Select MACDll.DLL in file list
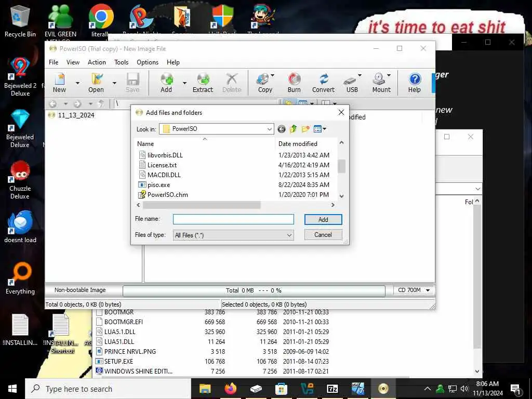The height and width of the screenshot is (399, 532). 164,175
